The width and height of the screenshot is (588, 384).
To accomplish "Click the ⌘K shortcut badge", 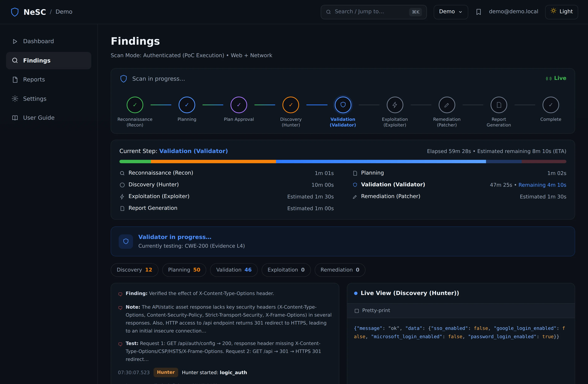I will pyautogui.click(x=416, y=12).
